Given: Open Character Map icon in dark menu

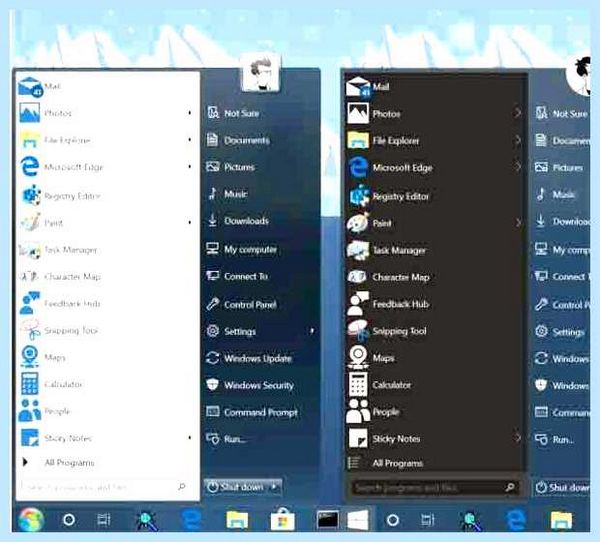Looking at the screenshot, I should click(x=357, y=277).
